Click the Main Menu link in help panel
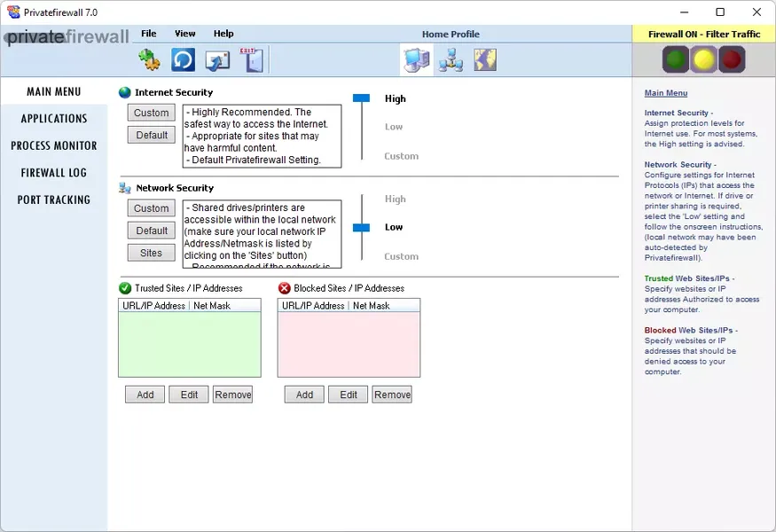 (x=665, y=93)
